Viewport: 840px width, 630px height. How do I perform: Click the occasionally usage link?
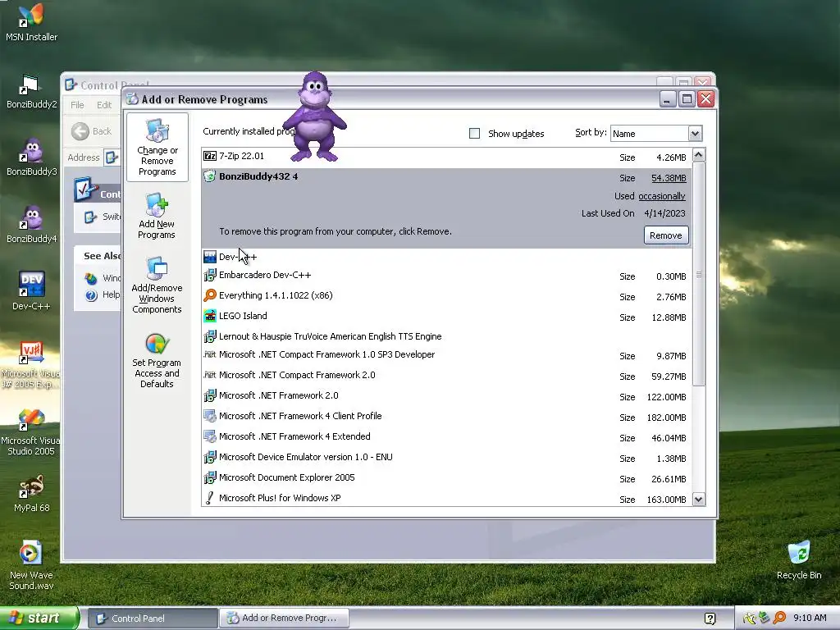pos(662,196)
